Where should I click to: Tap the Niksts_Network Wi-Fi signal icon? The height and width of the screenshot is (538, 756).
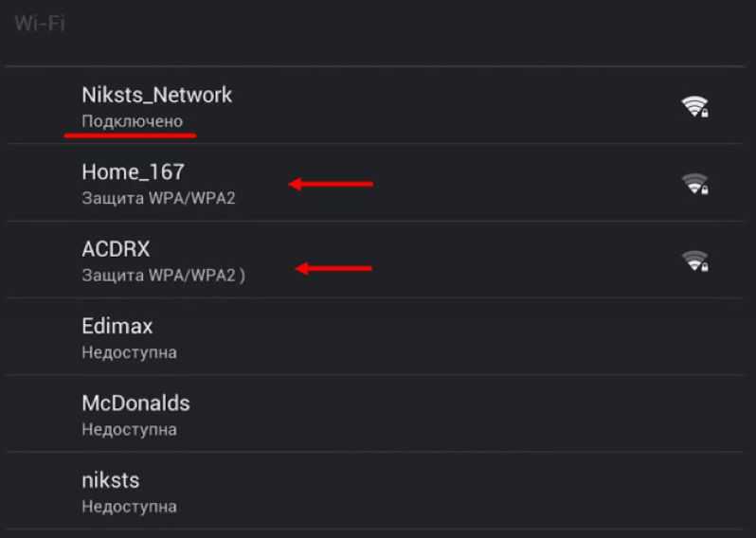click(694, 106)
